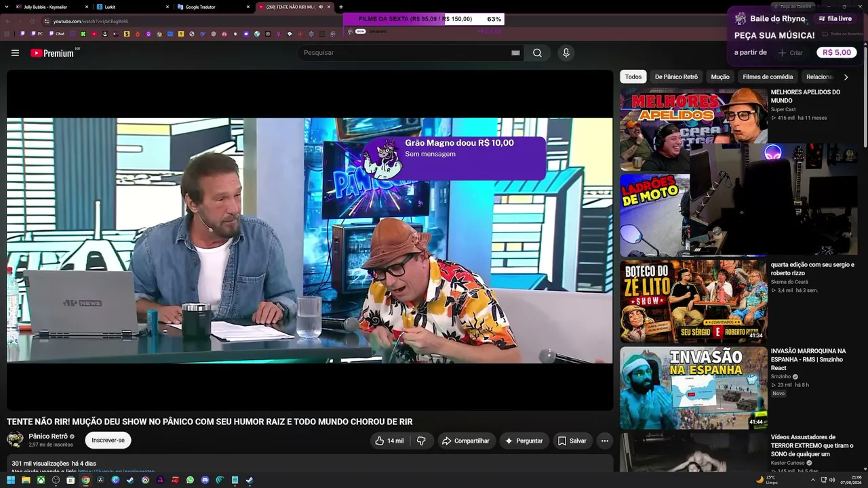Open the Pânico Retrô channel name link
868x488 pixels.
point(48,436)
